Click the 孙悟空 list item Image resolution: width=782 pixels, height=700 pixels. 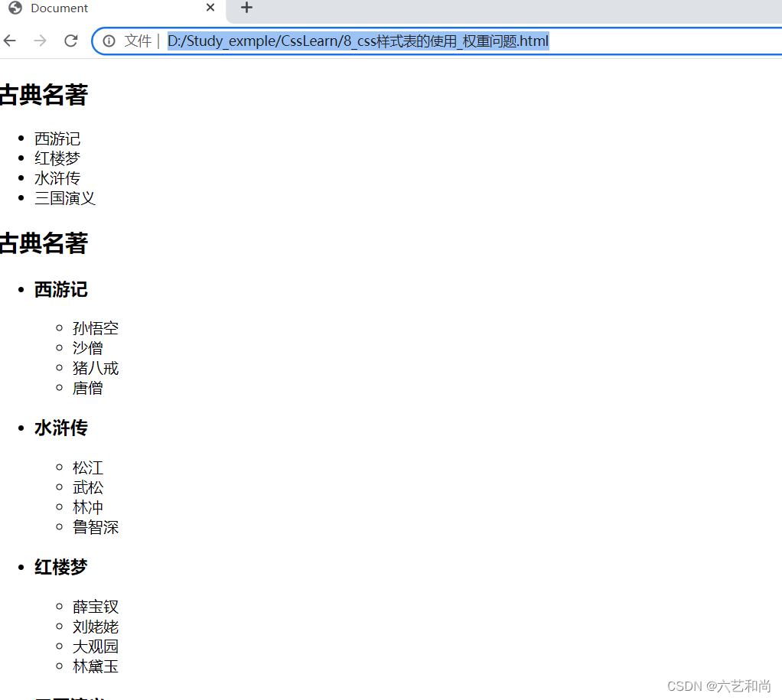(x=95, y=328)
